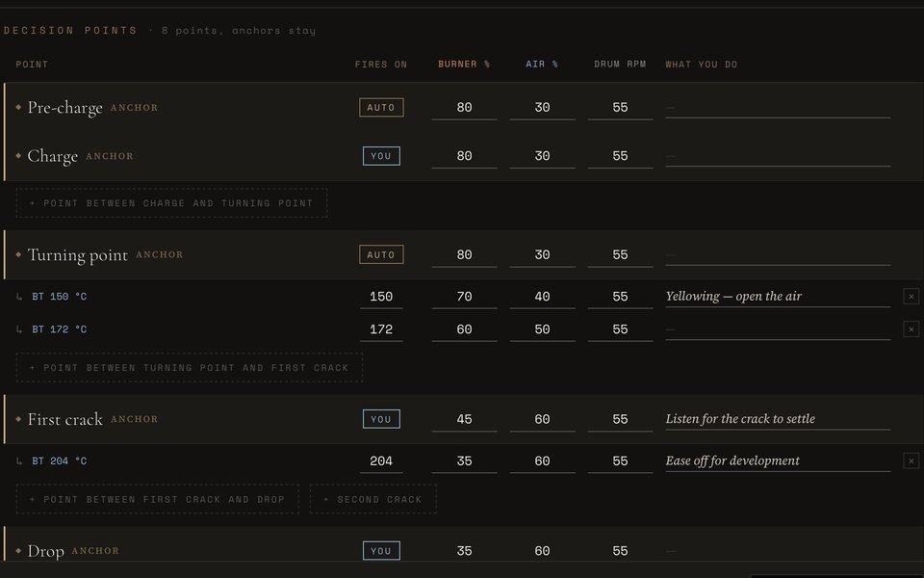
Task: Edit 'Listen for the crack to settle' note
Action: [778, 419]
